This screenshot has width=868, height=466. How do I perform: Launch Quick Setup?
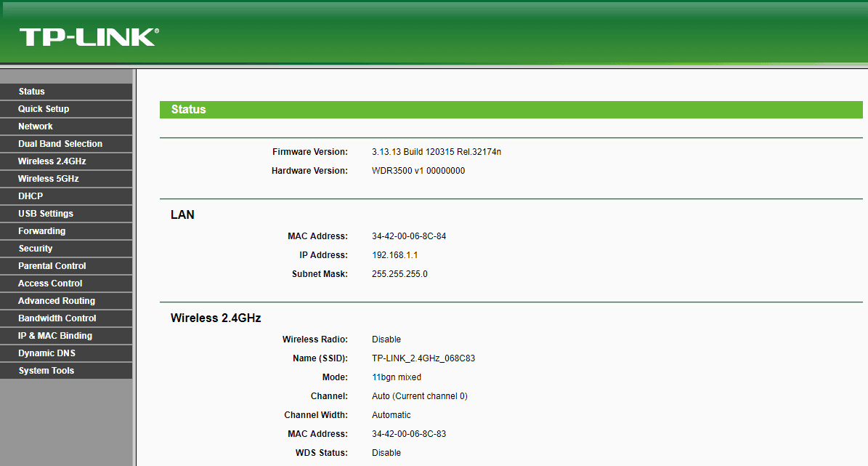[41, 108]
